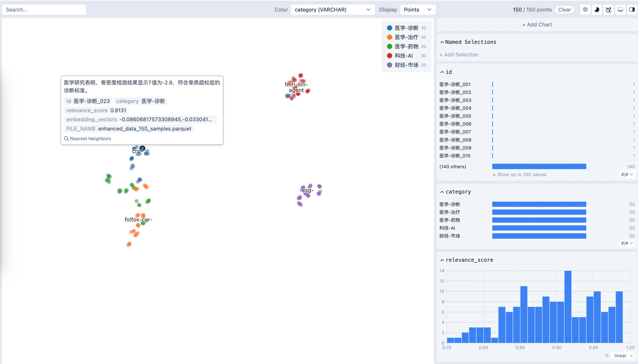Image resolution: width=638 pixels, height=364 pixels.
Task: Click the 财经-市场 purple legend dot
Action: point(389,65)
